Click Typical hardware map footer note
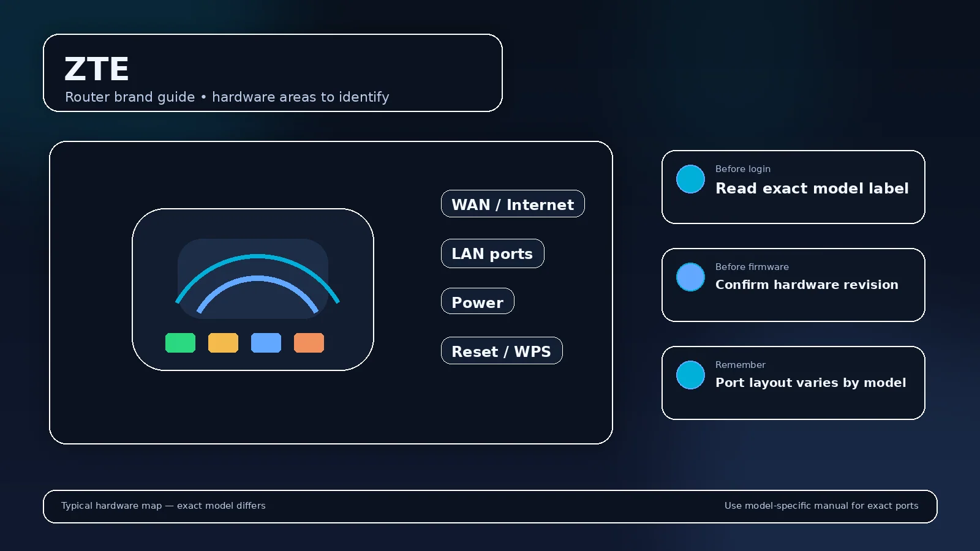The image size is (980, 551). point(164,506)
